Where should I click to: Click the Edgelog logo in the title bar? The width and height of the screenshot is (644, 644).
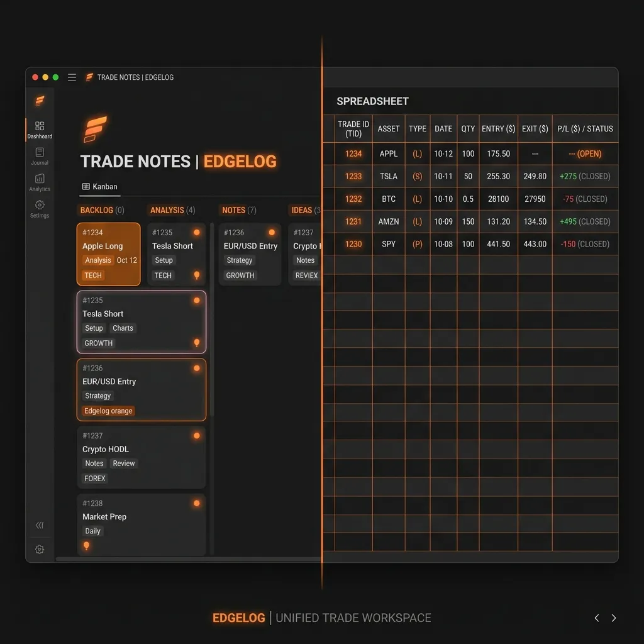[x=89, y=77]
